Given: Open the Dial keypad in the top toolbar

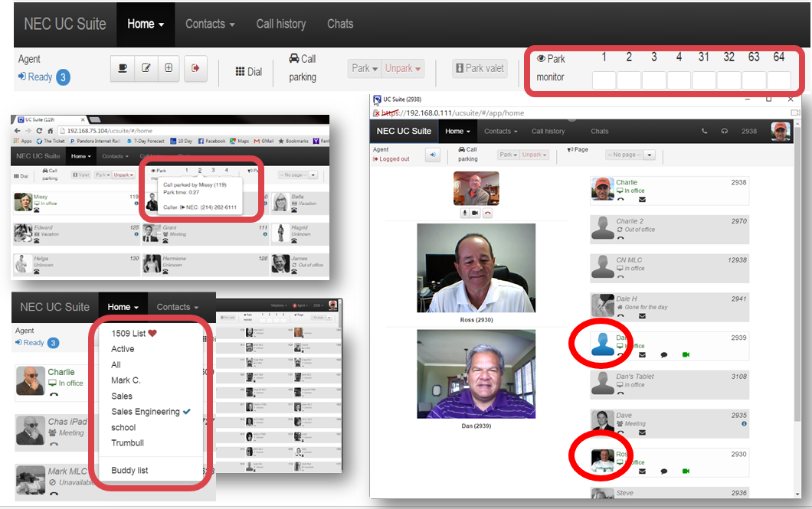Looking at the screenshot, I should tap(248, 72).
